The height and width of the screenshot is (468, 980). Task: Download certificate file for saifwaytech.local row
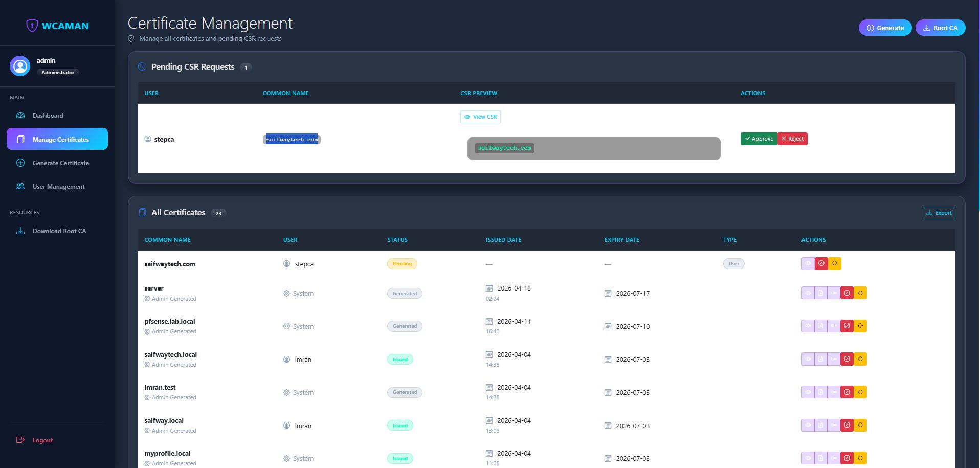pyautogui.click(x=821, y=359)
